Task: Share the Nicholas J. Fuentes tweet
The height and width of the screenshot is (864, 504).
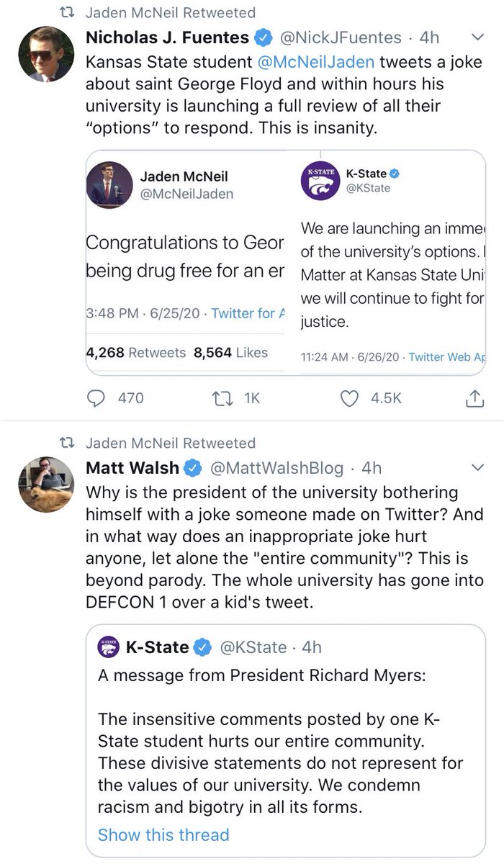Action: coord(475,398)
